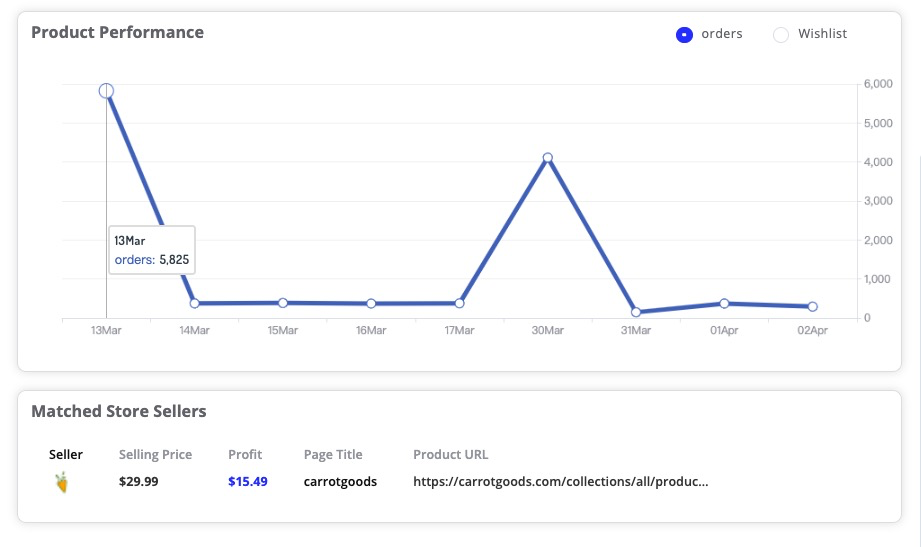The image size is (921, 547).
Task: Click the 13Mar data point on chart
Action: [106, 91]
